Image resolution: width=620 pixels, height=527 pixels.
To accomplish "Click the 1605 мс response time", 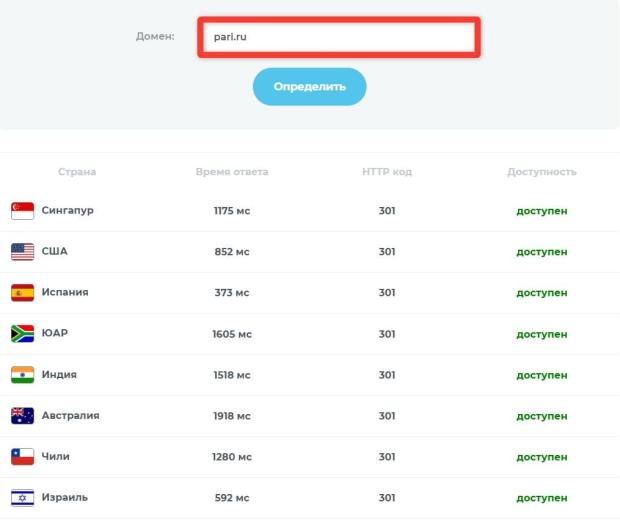I will click(x=232, y=334).
